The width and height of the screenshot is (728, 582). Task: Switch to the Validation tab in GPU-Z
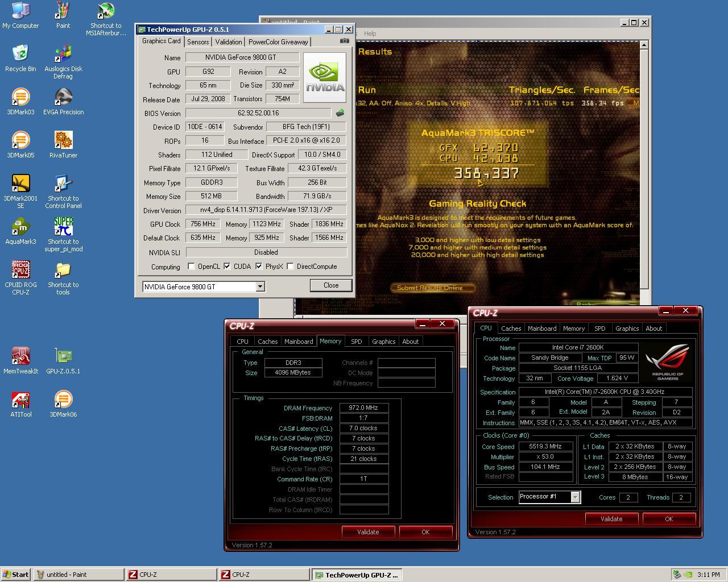(x=229, y=42)
